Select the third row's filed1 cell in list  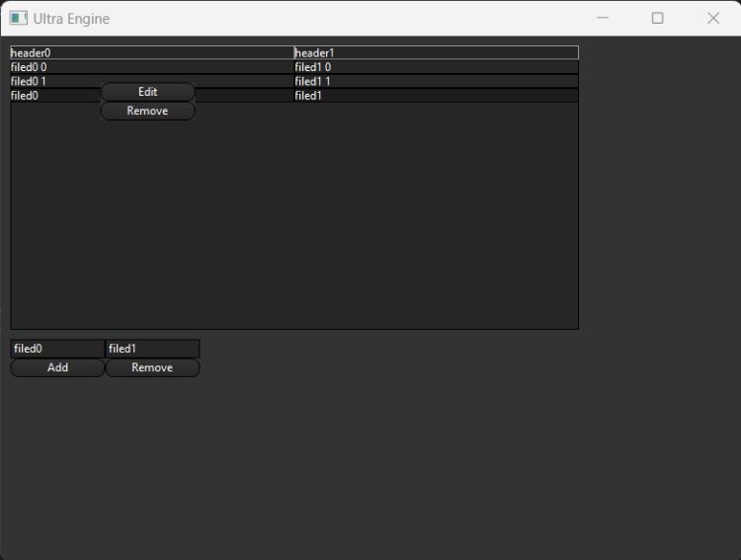436,96
